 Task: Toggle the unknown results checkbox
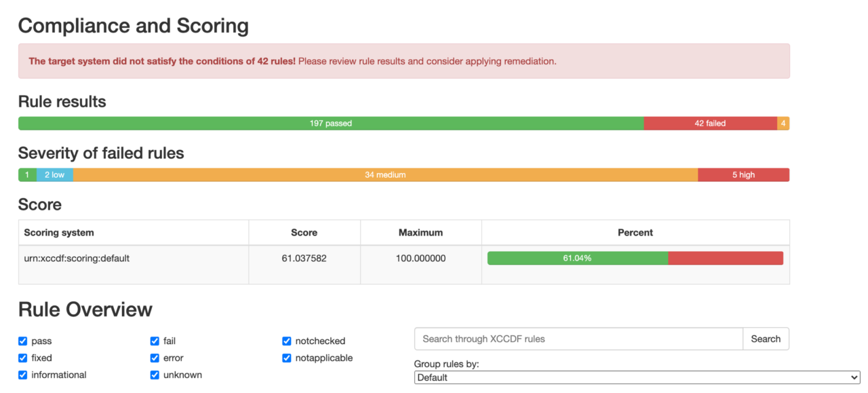[x=155, y=375]
